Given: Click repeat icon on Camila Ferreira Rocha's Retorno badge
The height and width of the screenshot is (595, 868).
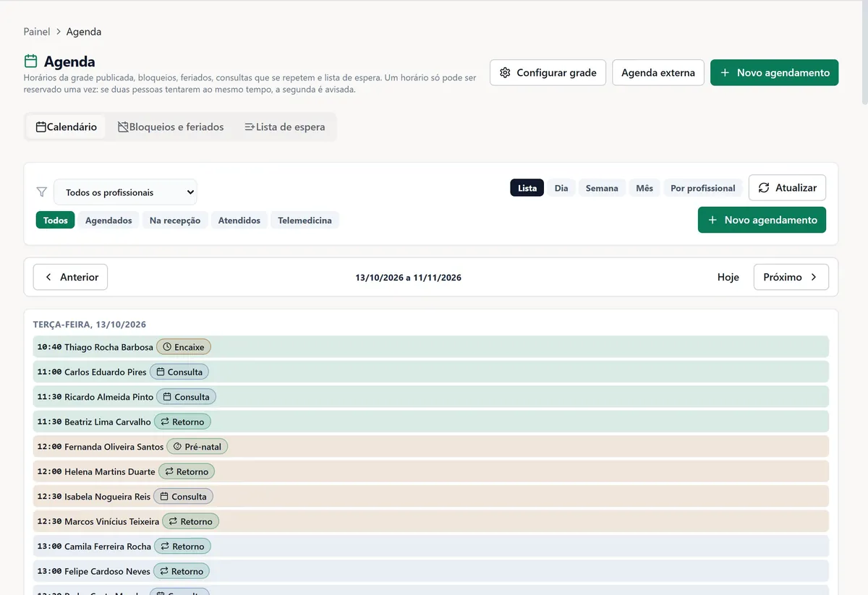Looking at the screenshot, I should [165, 547].
